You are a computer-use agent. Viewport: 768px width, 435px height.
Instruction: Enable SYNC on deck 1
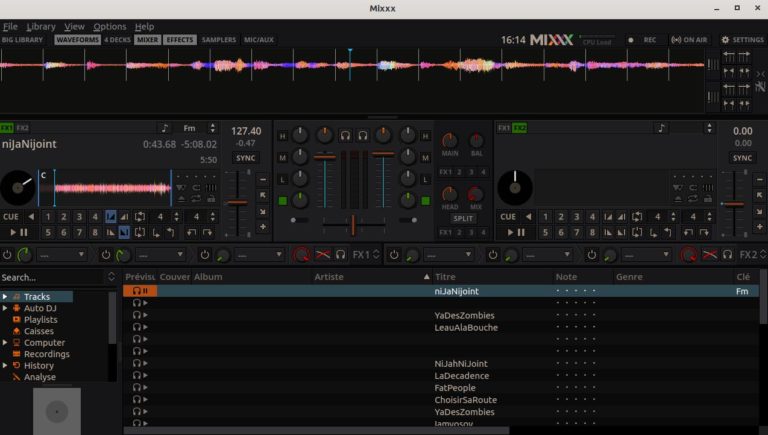pos(245,158)
